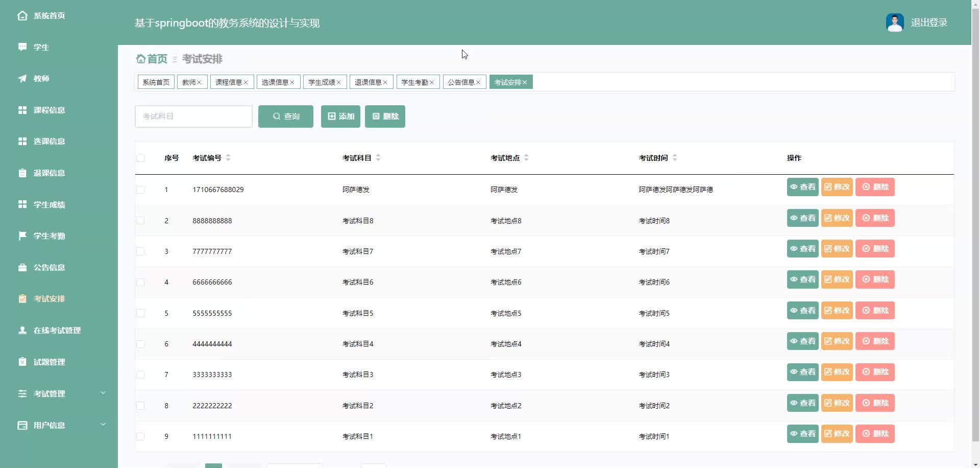Viewport: 980px width, 468px height.
Task: Click the 教师 paper-plane sidebar icon
Action: click(x=22, y=79)
